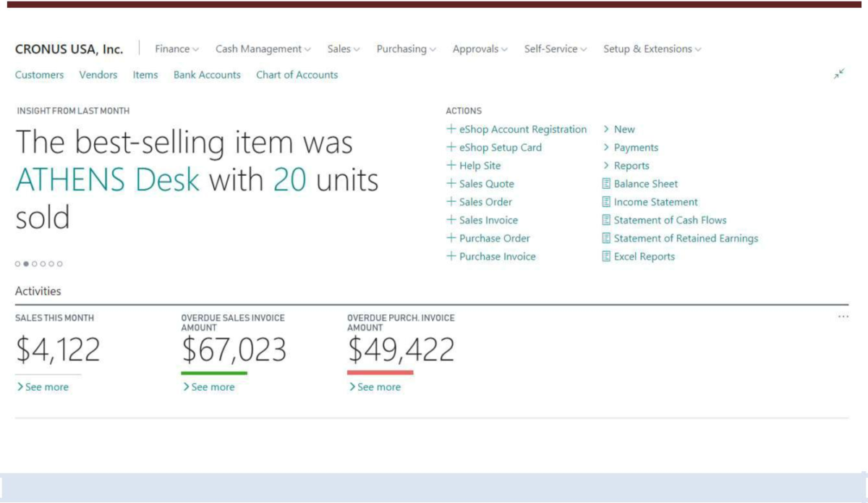Open the Sales dropdown menu

coord(344,49)
